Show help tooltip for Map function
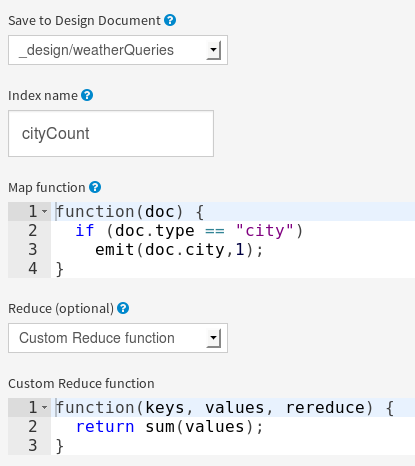 tap(95, 187)
